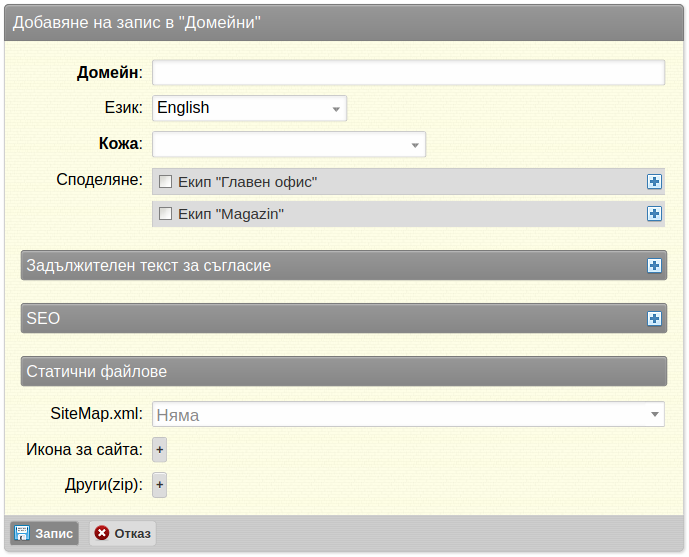Expand the "Magazin" team plus icon
This screenshot has width=689, height=557.
pyautogui.click(x=654, y=214)
